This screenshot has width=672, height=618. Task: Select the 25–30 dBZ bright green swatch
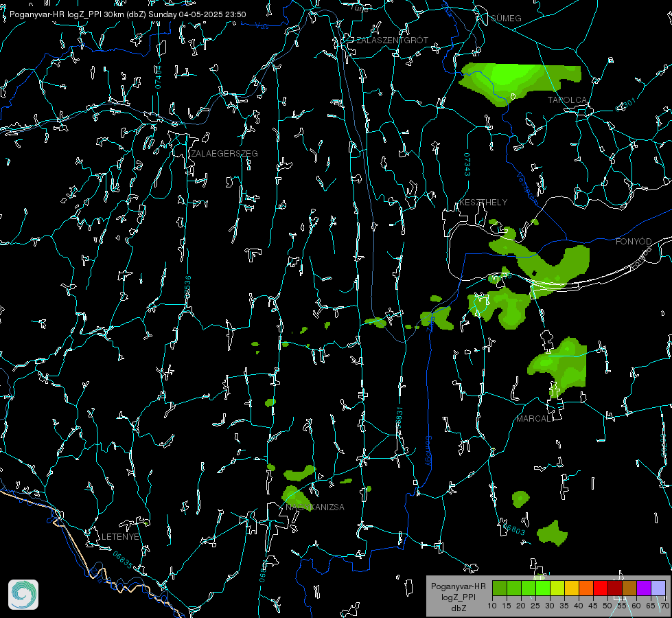pyautogui.click(x=543, y=588)
